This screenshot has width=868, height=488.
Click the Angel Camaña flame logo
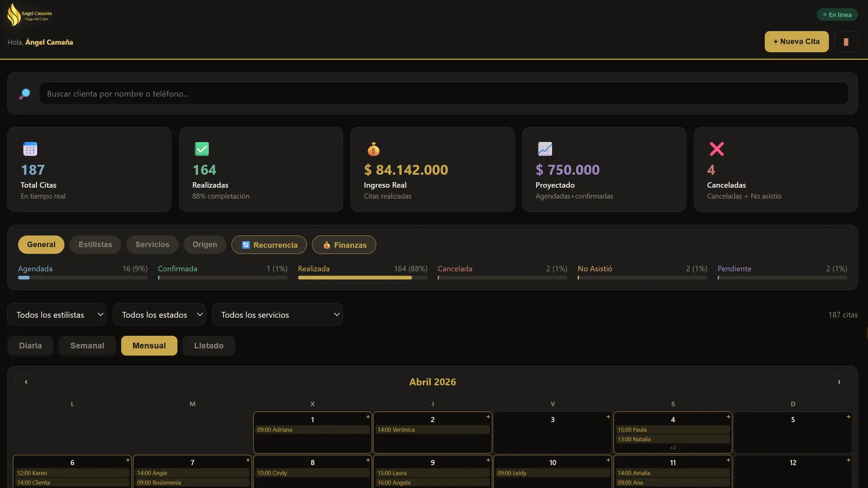14,15
